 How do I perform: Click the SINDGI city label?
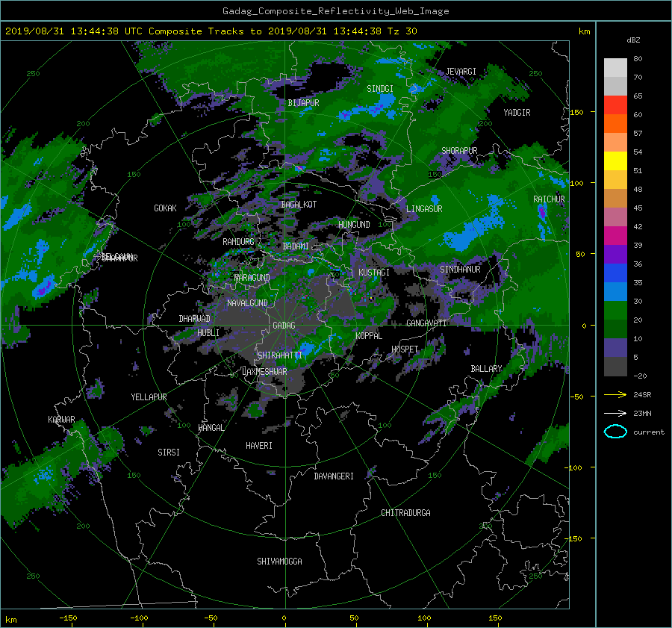pyautogui.click(x=380, y=89)
